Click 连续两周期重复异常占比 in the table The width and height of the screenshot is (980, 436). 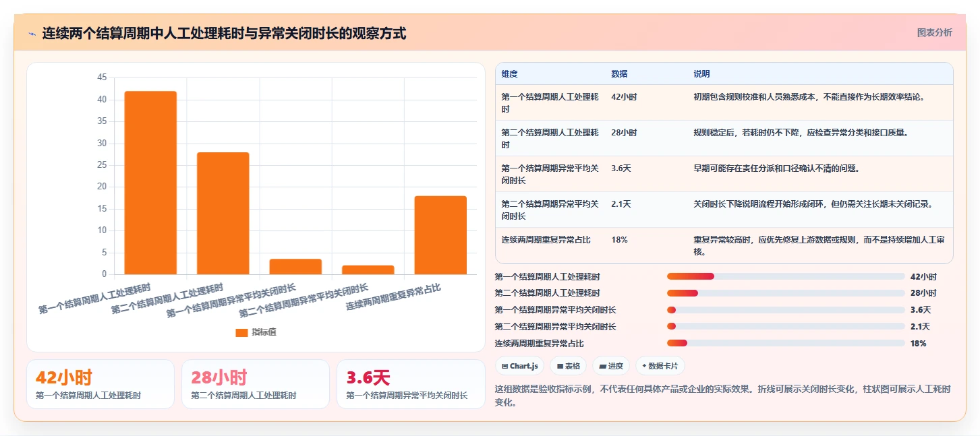(x=546, y=239)
